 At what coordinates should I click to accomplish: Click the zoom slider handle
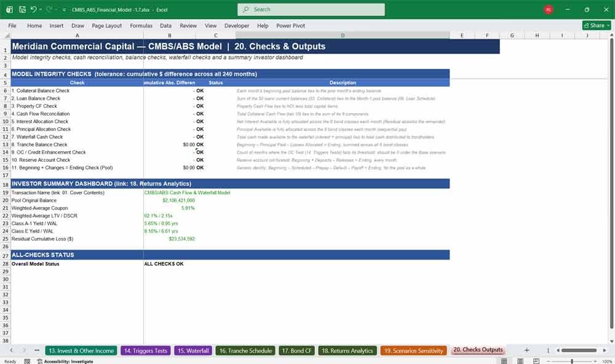(572, 362)
